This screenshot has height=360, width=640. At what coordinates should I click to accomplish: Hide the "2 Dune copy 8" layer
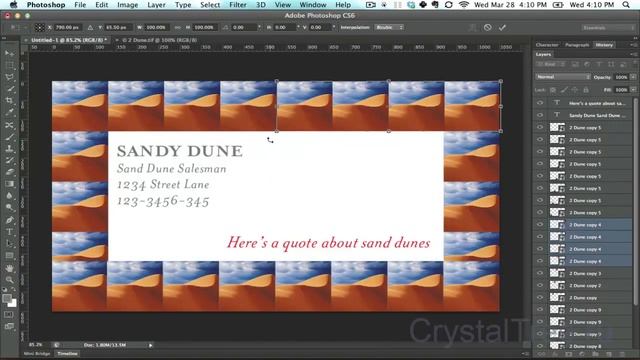click(x=540, y=346)
